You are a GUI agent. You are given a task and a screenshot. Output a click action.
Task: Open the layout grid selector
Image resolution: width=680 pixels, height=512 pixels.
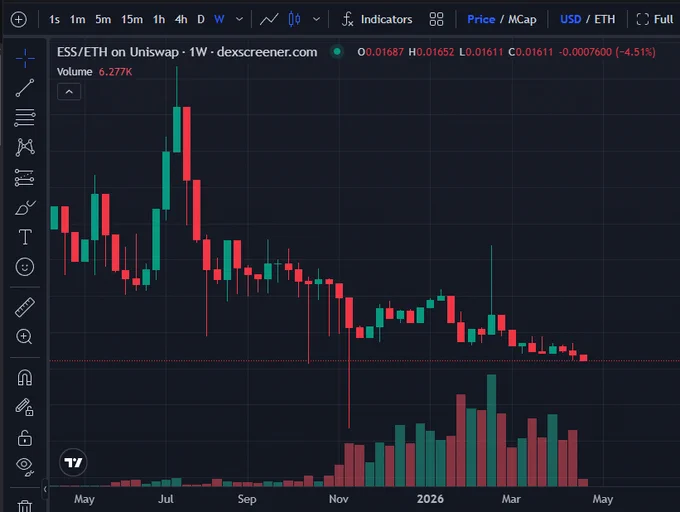[436, 20]
